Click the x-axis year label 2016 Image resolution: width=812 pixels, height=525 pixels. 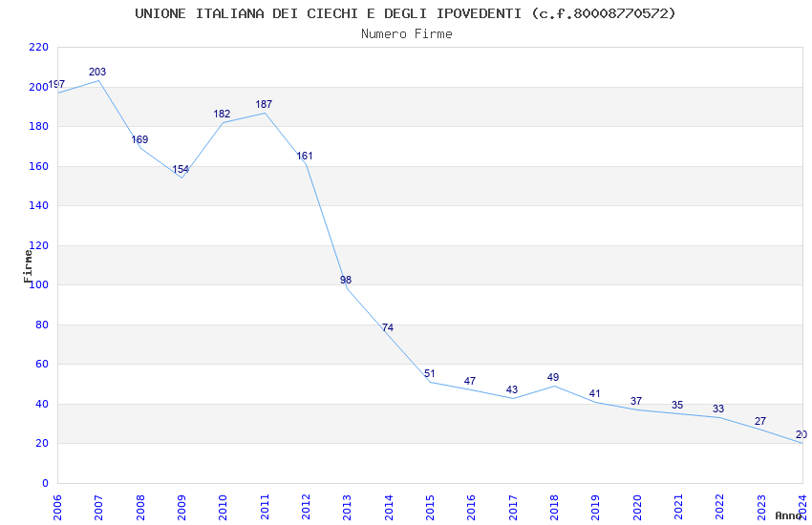pos(471,508)
